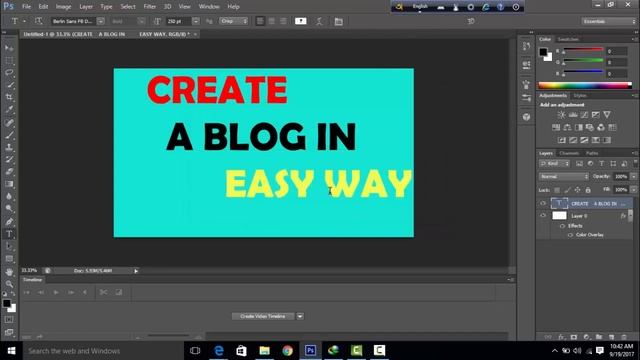Open the Filter menu
The image size is (640, 360).
tap(149, 7)
